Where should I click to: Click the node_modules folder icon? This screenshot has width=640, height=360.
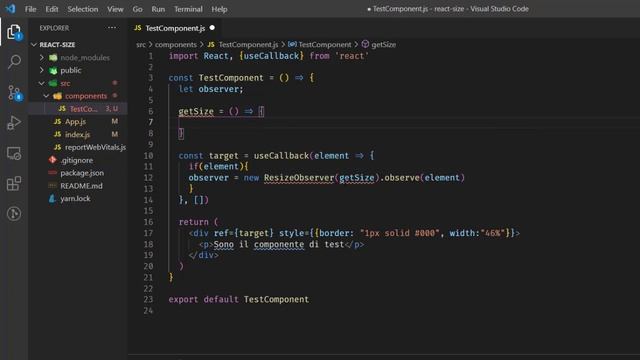[53, 58]
